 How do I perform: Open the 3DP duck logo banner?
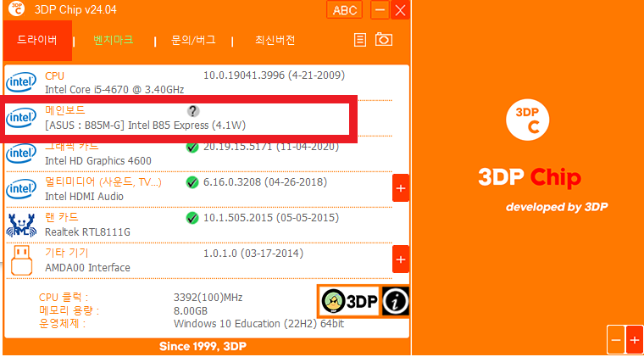(x=349, y=301)
